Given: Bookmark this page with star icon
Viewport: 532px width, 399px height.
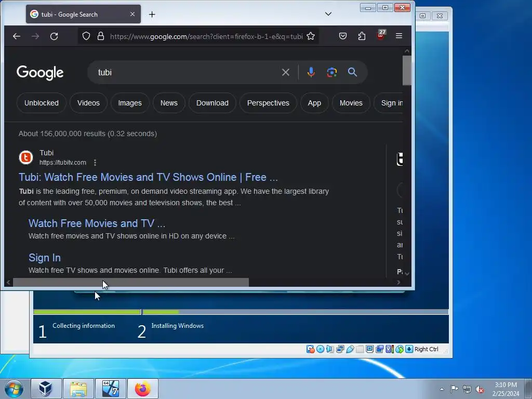Looking at the screenshot, I should (x=311, y=36).
